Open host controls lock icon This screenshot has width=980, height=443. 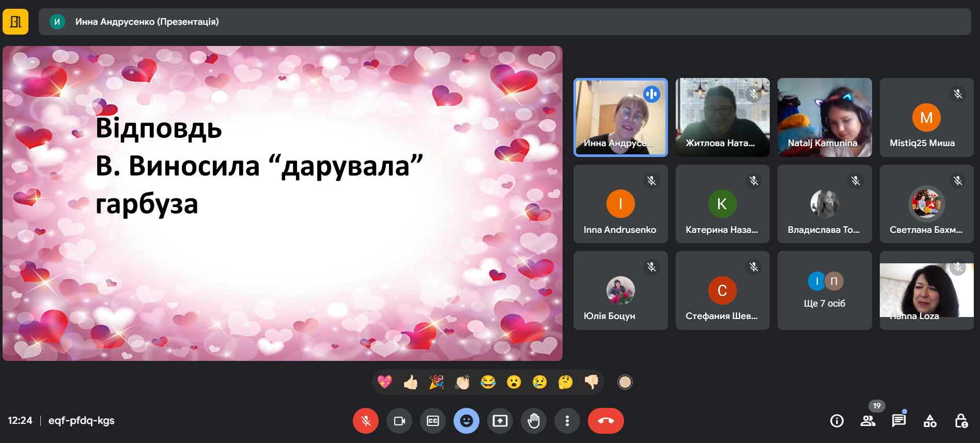click(961, 421)
